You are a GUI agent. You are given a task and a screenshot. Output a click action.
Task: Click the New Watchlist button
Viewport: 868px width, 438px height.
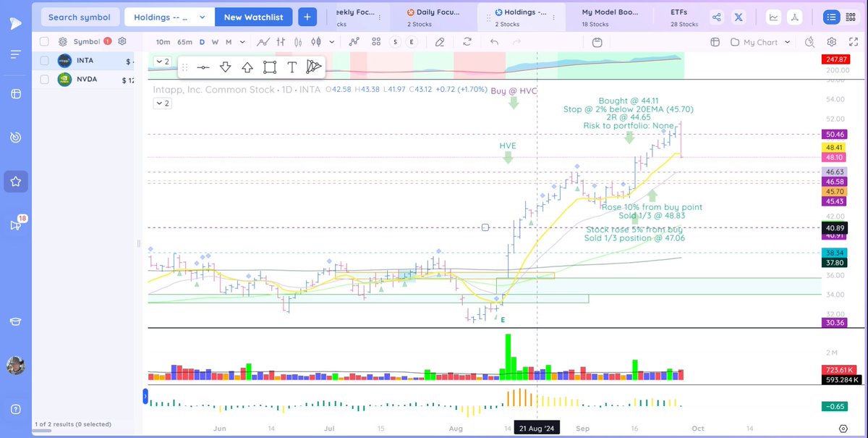pyautogui.click(x=253, y=17)
